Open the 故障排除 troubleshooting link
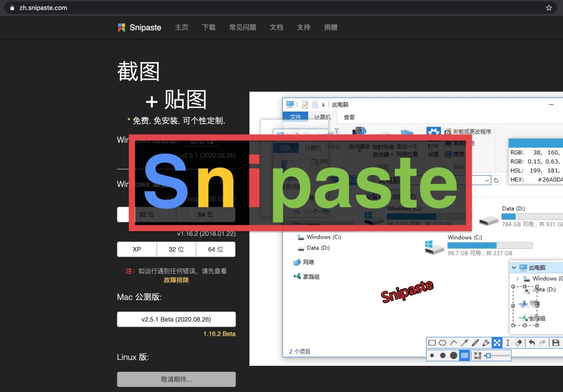This screenshot has width=563, height=392. (x=176, y=280)
